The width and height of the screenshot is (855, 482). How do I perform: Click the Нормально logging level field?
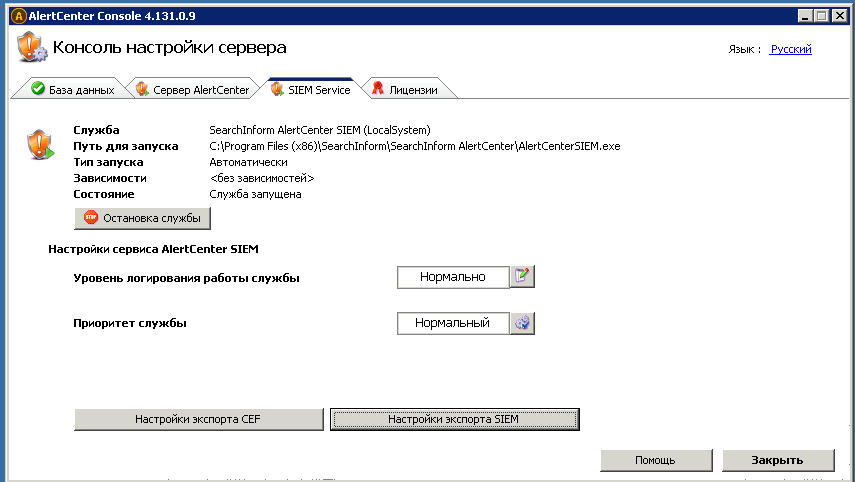(453, 277)
